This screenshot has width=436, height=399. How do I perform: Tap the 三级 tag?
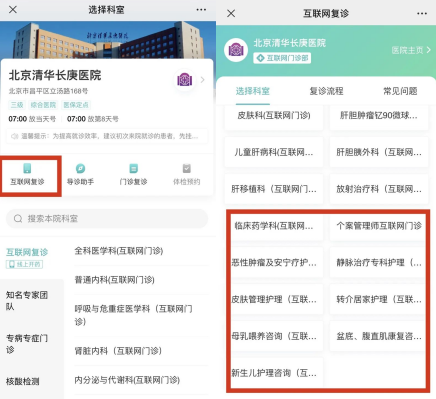pos(17,105)
